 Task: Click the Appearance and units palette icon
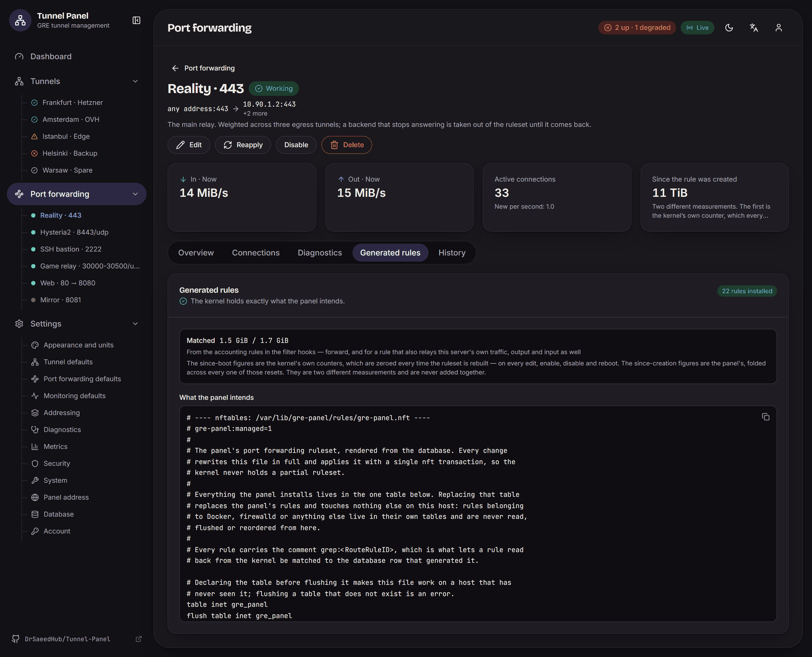point(35,345)
